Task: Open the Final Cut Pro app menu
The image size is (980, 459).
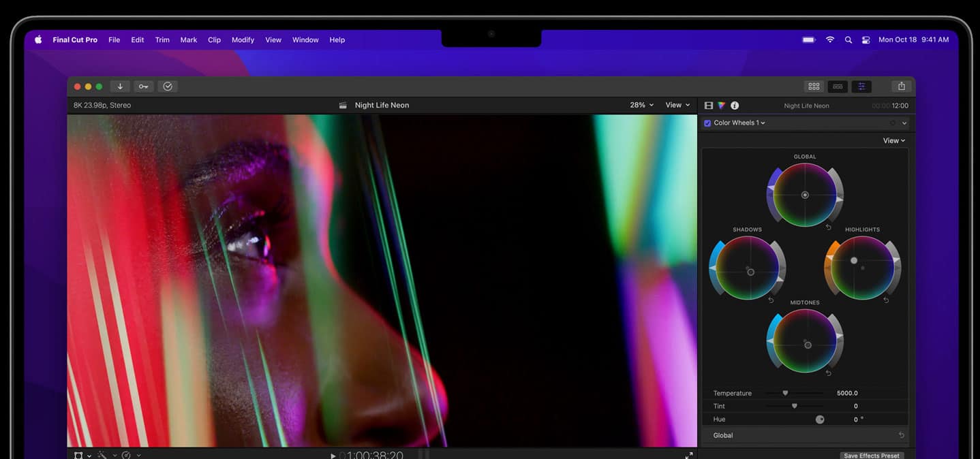Action: click(75, 39)
